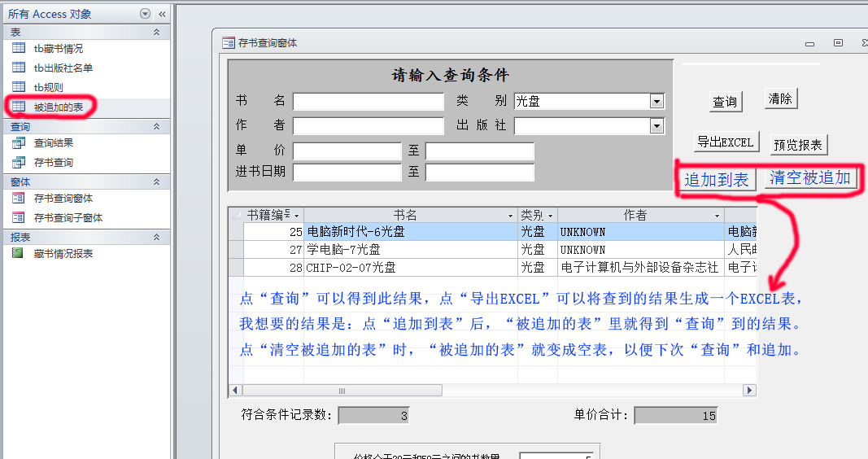
Task: Open 藏书情况报表 report
Action: (63, 254)
